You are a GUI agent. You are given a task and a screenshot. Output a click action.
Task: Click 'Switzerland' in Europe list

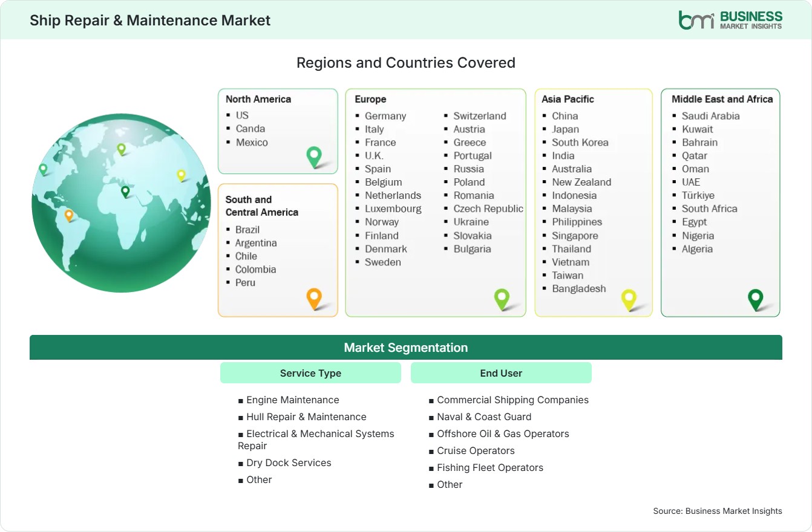tap(480, 115)
